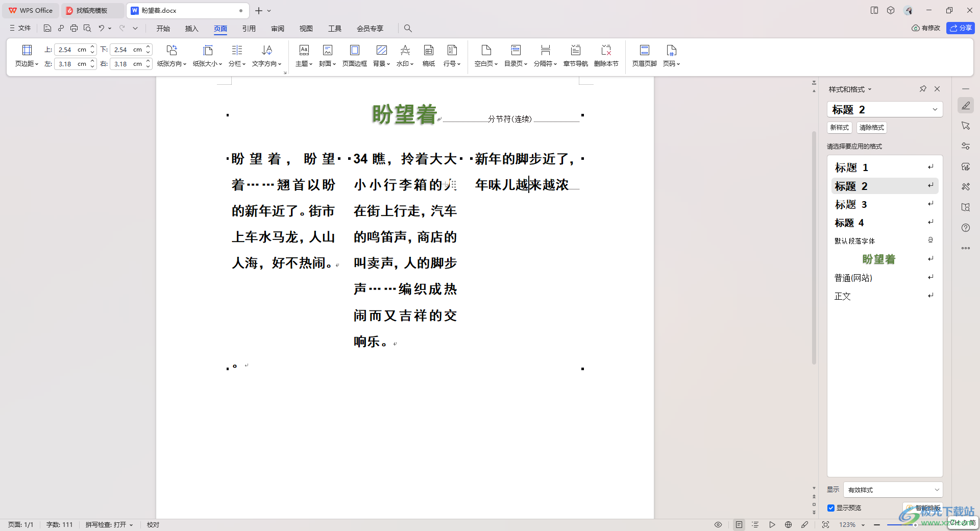Image resolution: width=980 pixels, height=531 pixels.
Task: Click the Print icon in quick access toolbar
Action: 74,28
